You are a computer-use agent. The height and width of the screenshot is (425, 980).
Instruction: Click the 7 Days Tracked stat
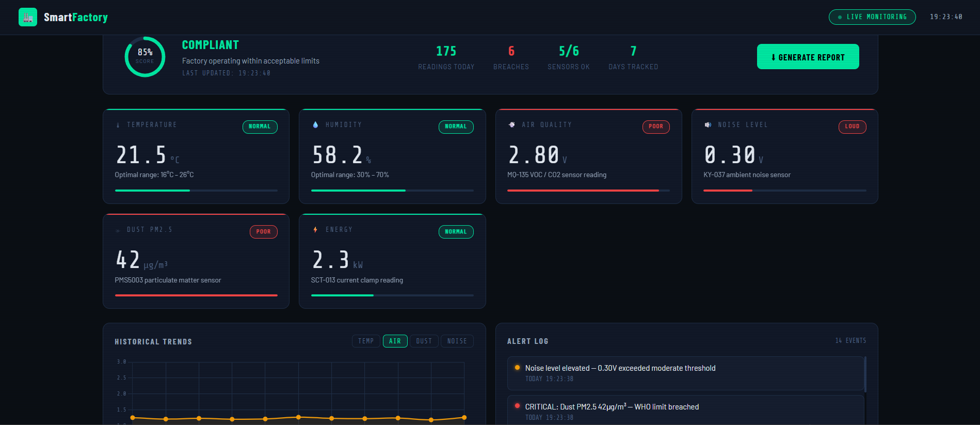633,57
